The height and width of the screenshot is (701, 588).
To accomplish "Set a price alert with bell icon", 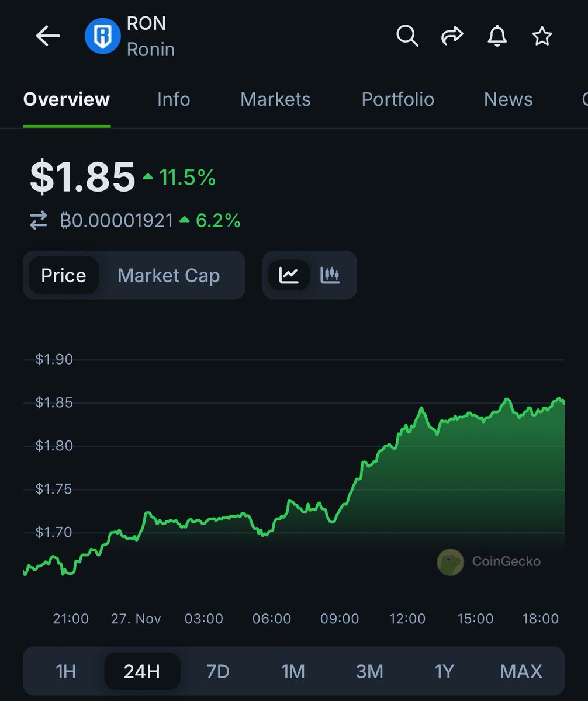I will tap(497, 36).
